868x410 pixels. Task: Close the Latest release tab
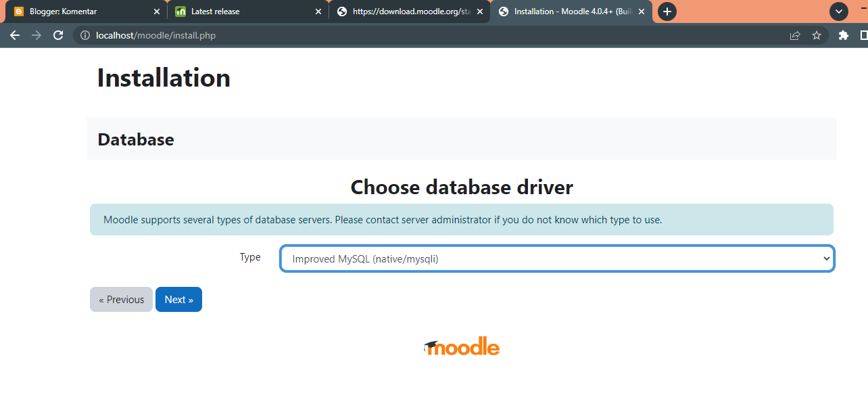(318, 12)
